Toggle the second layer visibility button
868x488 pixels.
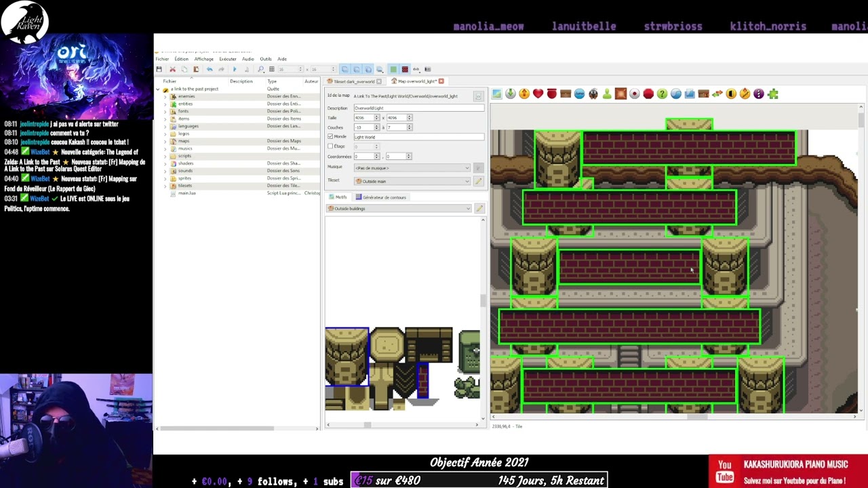pyautogui.click(x=357, y=69)
